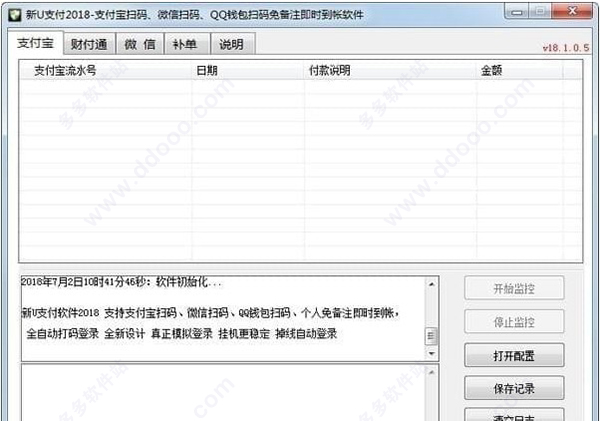This screenshot has width=600, height=421.
Task: Click the 停止监控 button
Action: click(x=514, y=322)
